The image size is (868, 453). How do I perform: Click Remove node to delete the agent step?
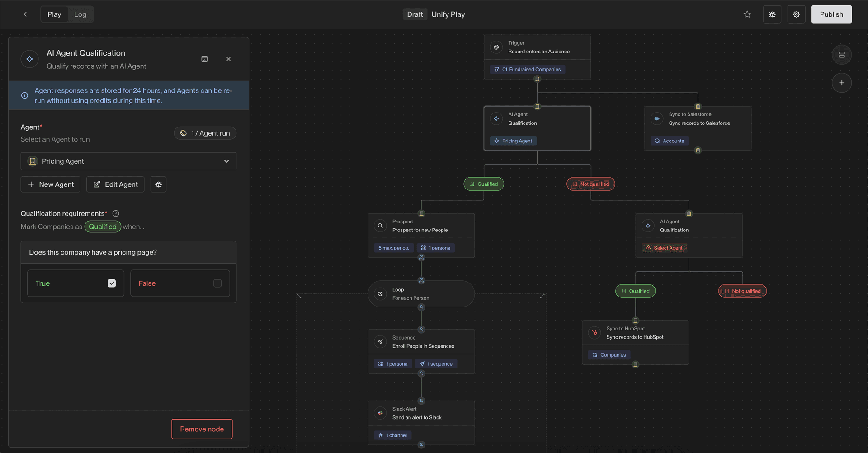point(202,429)
